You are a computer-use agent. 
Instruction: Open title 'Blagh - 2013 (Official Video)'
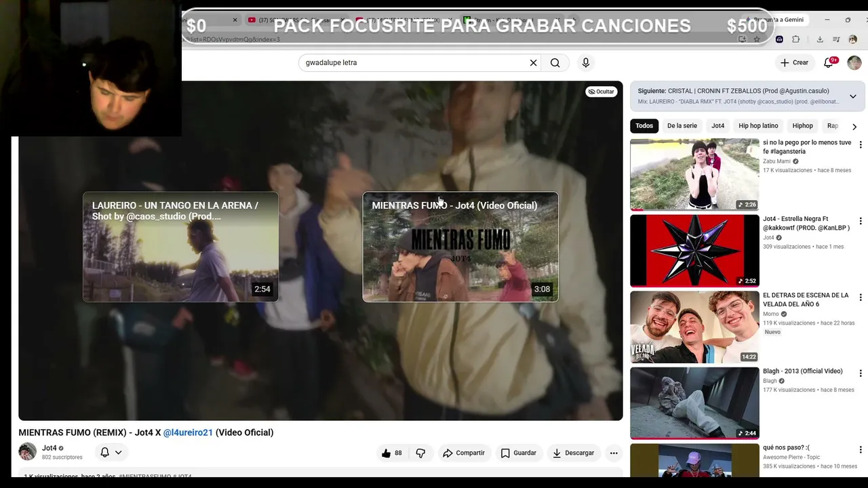point(803,371)
